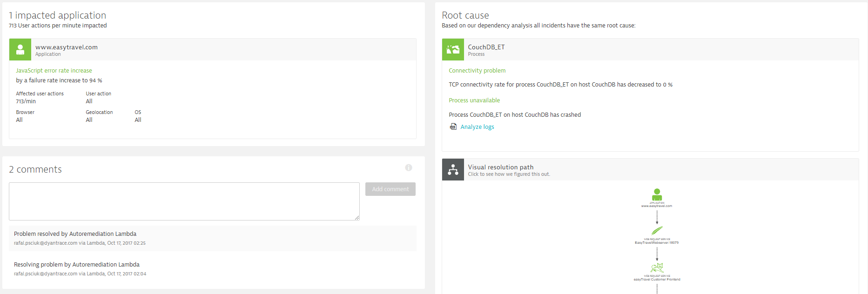Image resolution: width=868 pixels, height=294 pixels.
Task: Click the Add comment button
Action: coord(390,189)
